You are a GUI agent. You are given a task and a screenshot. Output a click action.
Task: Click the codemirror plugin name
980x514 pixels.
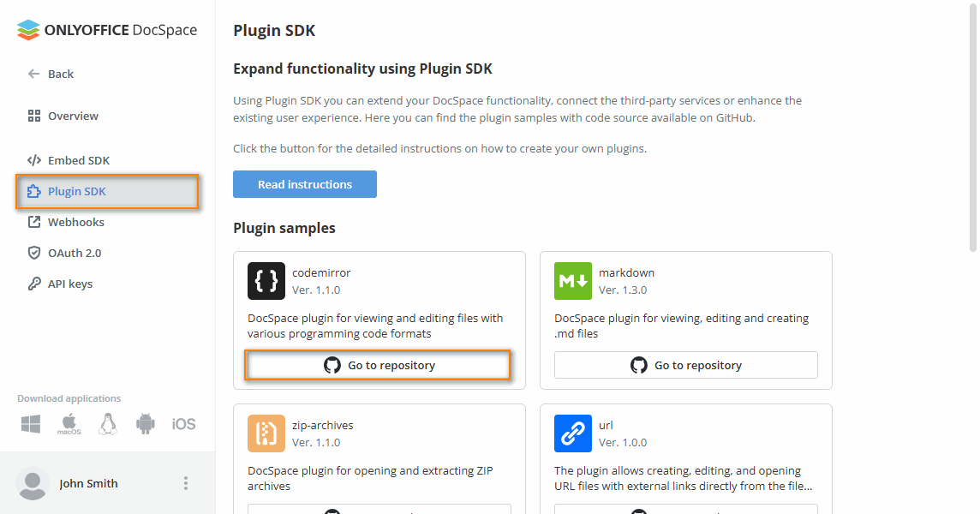[x=321, y=272]
